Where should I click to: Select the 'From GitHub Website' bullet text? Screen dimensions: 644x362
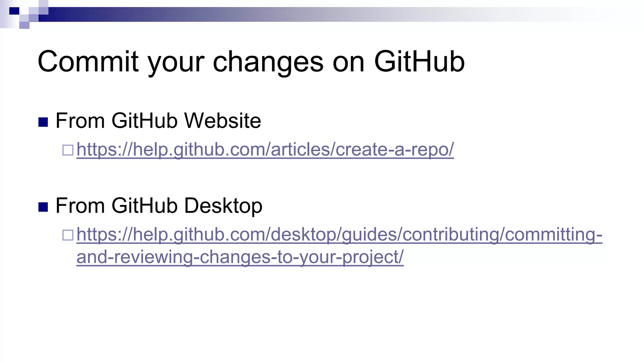(158, 121)
